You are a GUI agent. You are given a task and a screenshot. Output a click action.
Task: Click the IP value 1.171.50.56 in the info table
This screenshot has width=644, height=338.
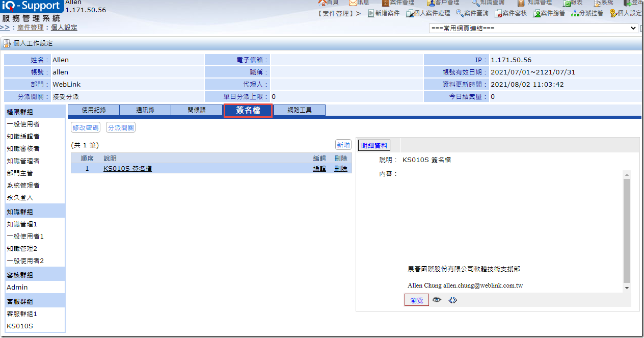click(x=511, y=60)
